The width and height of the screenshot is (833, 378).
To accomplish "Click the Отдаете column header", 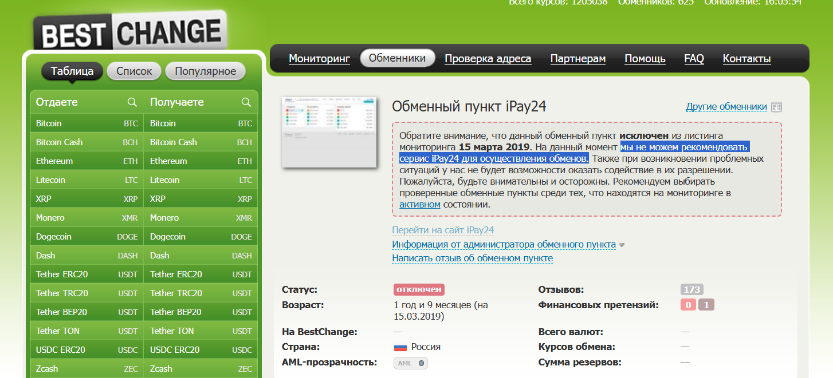I will pyautogui.click(x=57, y=102).
